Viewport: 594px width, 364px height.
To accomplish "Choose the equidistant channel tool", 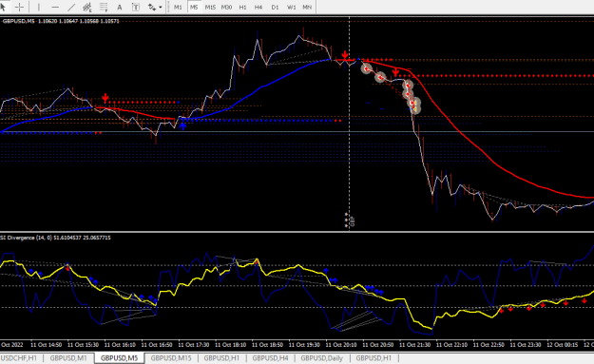I will (87, 7).
